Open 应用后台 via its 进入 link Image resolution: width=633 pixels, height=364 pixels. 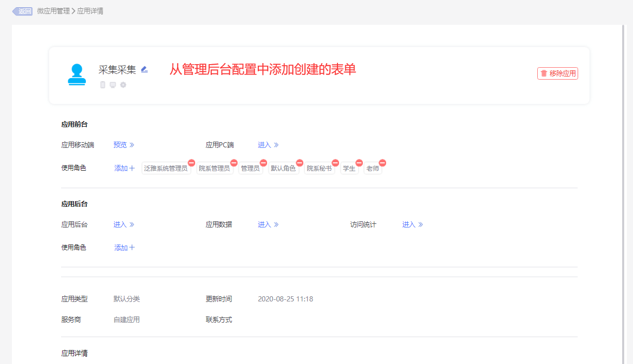[124, 224]
